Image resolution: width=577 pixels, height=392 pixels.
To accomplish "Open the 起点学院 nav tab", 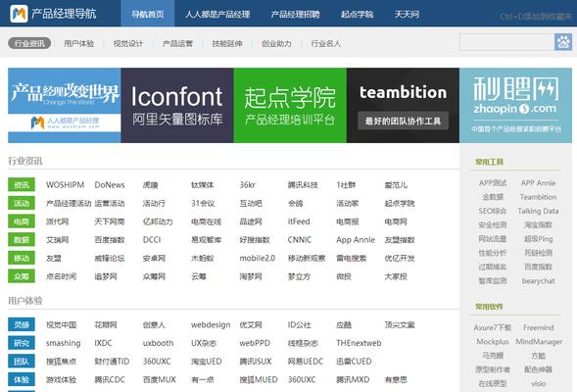I will click(357, 14).
